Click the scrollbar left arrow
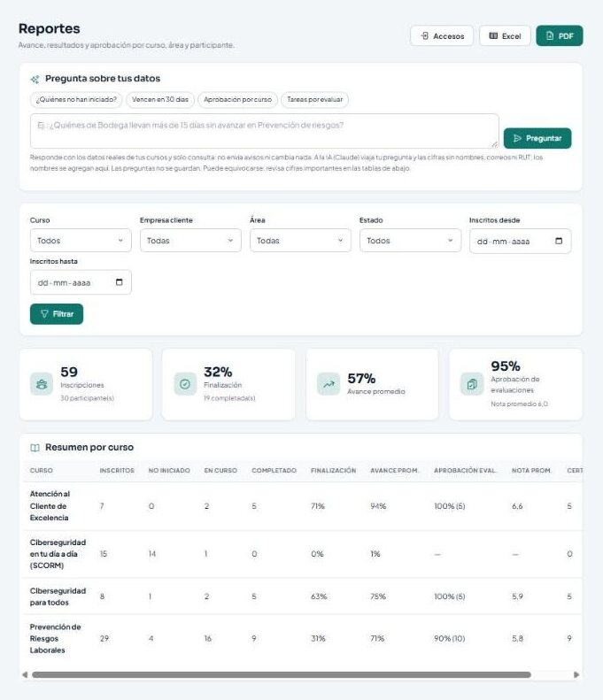Viewport: 603px width, 700px height. tap(25, 674)
